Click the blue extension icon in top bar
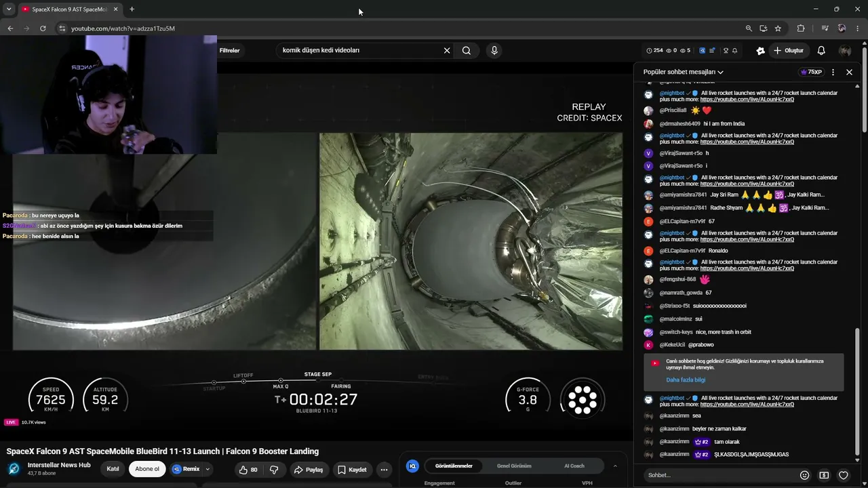The width and height of the screenshot is (868, 488). point(702,50)
